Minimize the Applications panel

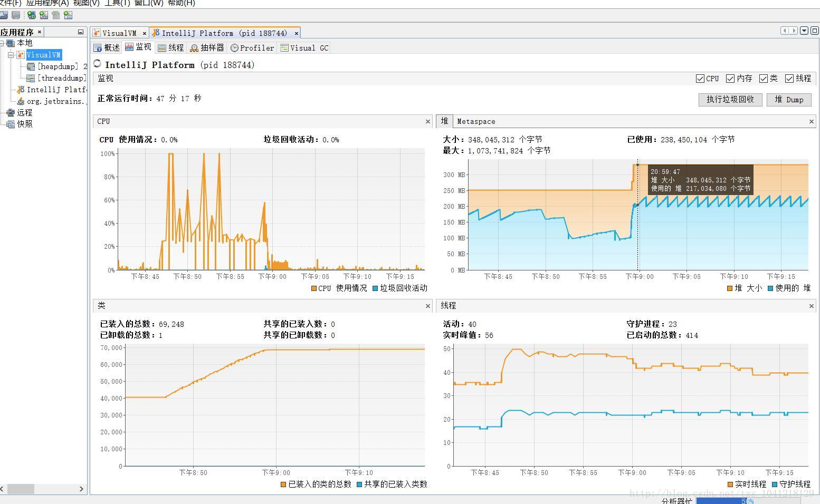click(81, 32)
